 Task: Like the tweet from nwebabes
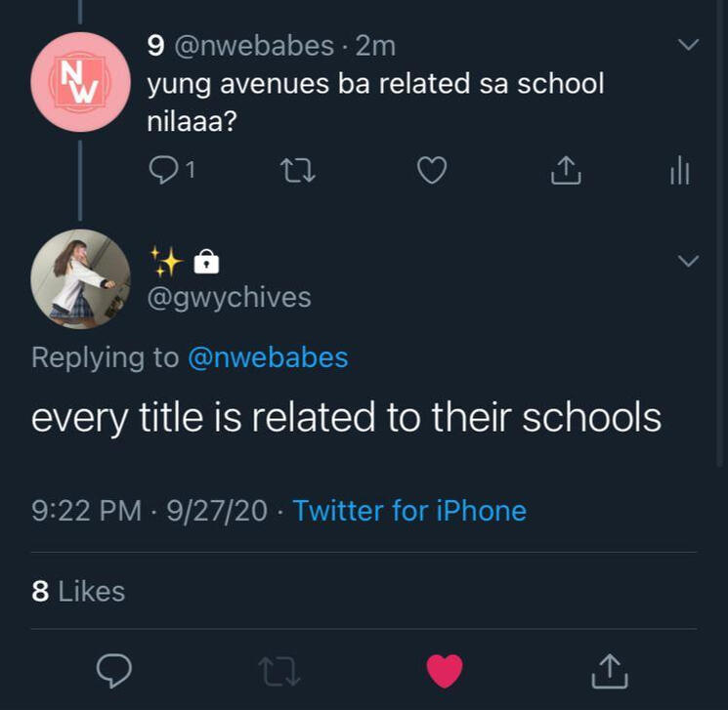click(x=432, y=171)
